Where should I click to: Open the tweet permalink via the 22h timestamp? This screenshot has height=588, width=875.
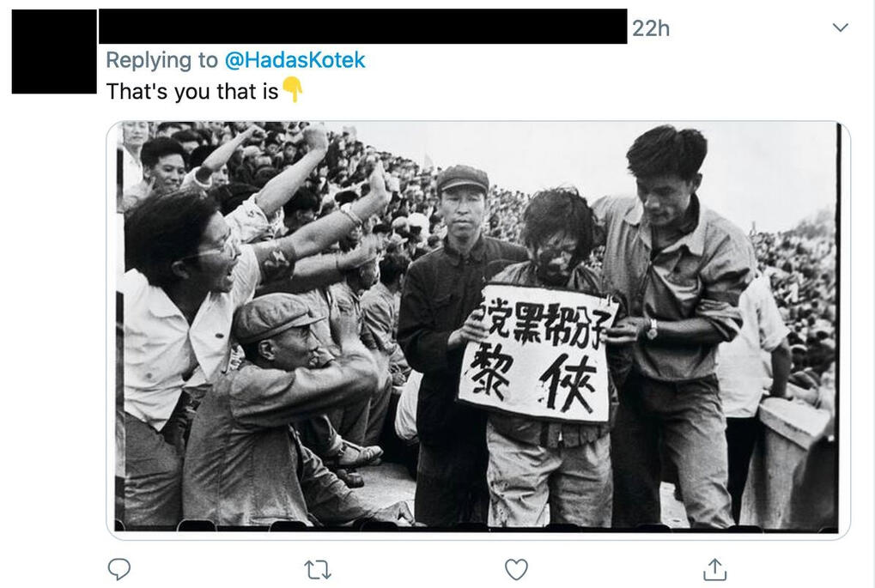(651, 27)
